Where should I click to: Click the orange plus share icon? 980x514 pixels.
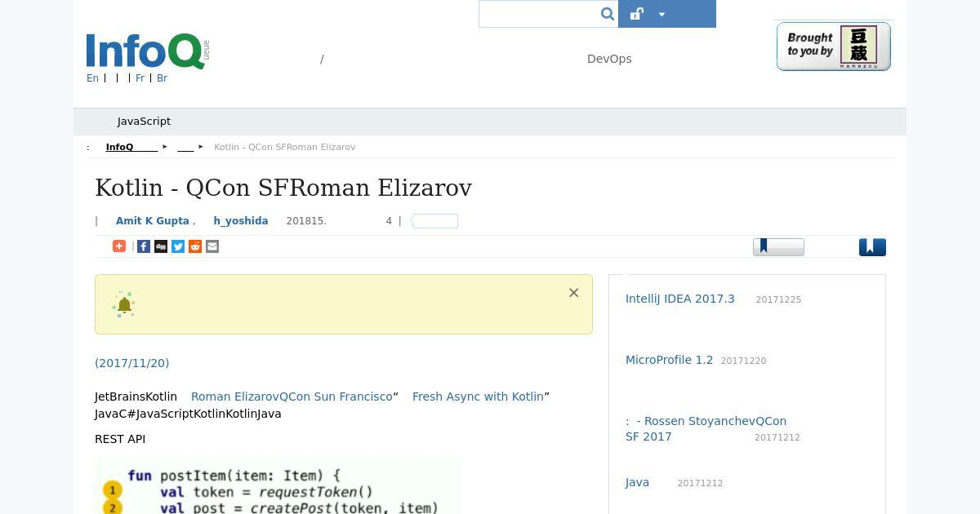119,246
